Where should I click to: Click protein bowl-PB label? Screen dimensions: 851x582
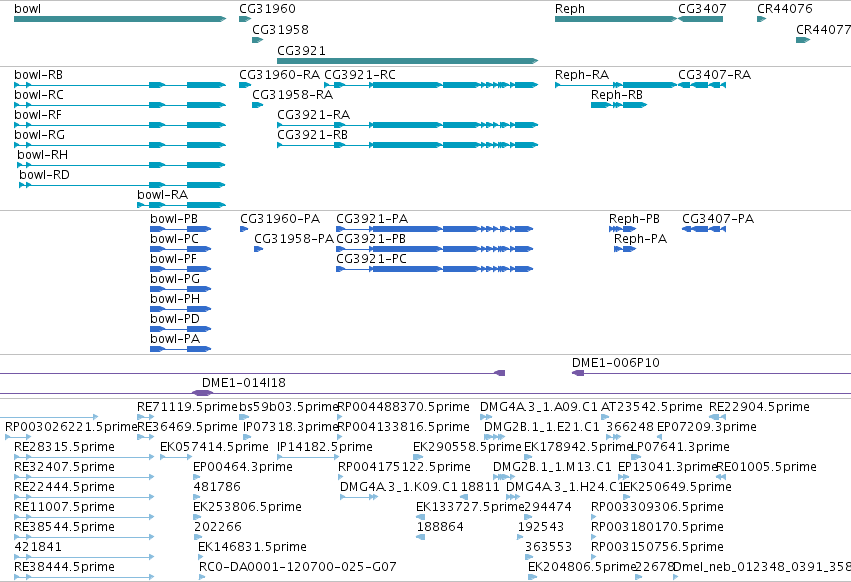coord(174,219)
